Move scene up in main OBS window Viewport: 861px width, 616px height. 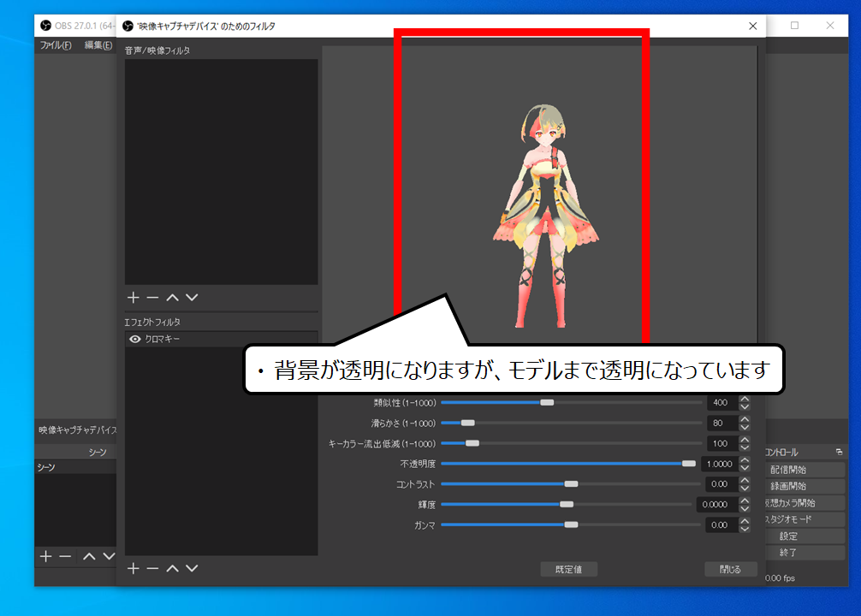89,557
